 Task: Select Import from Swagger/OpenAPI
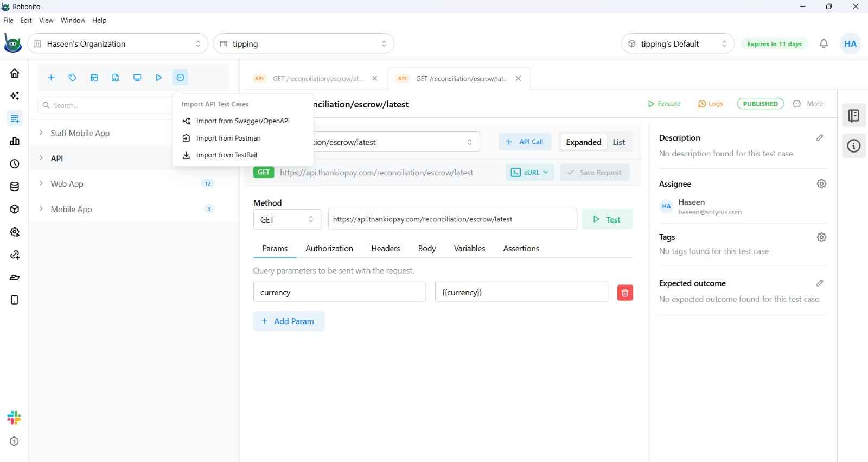coord(243,121)
